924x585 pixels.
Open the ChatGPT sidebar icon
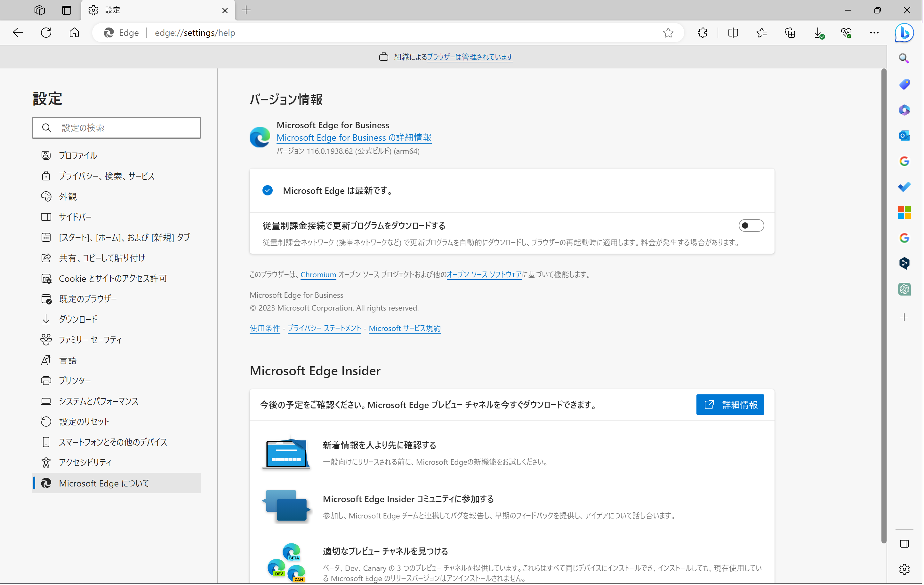coord(904,289)
